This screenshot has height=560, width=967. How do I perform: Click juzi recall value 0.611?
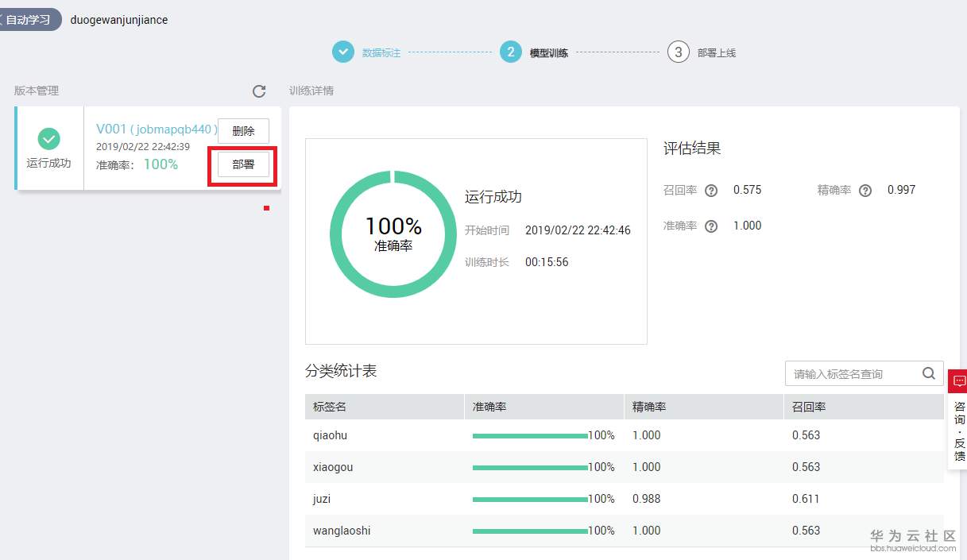[x=806, y=499]
